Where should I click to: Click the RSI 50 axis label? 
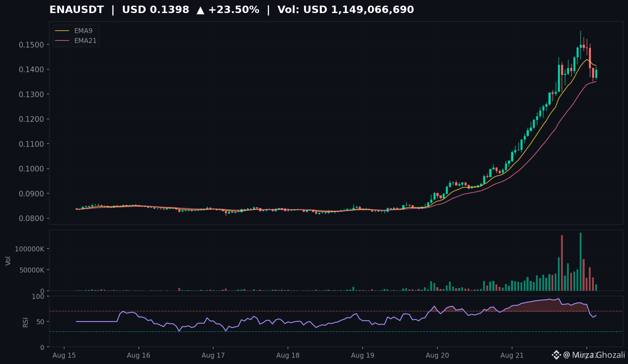tap(40, 322)
